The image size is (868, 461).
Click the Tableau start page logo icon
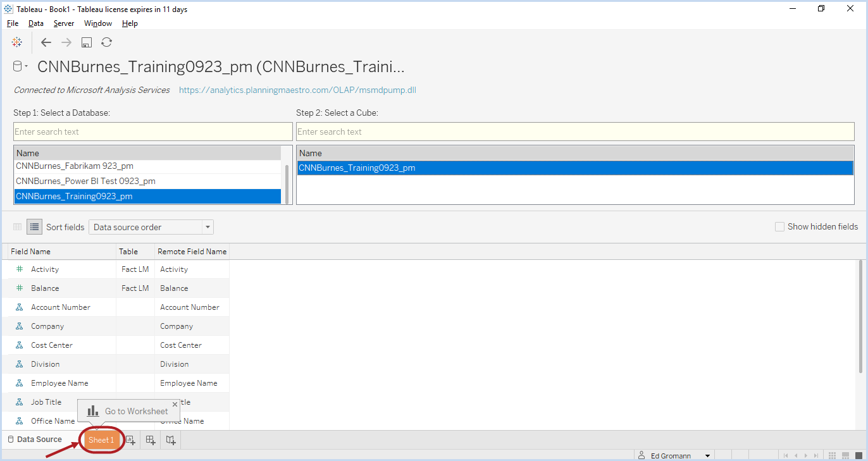[x=17, y=42]
